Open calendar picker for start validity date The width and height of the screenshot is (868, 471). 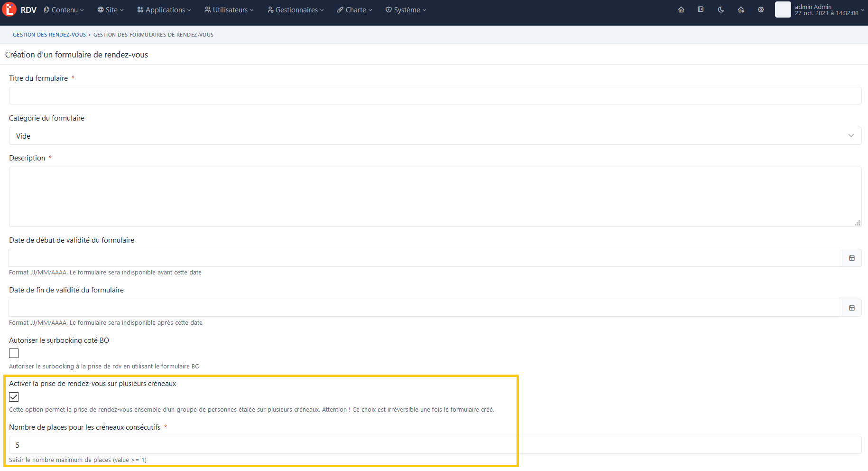[x=852, y=258]
